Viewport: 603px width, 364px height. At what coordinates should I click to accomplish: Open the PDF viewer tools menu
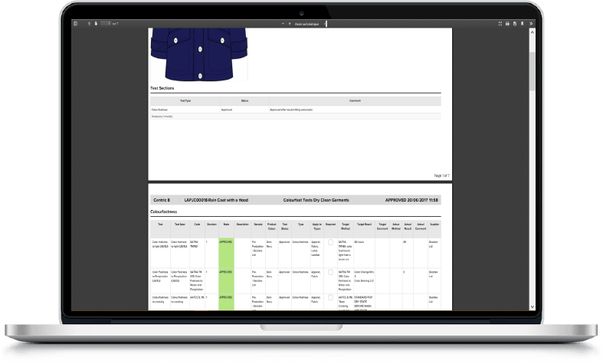(x=531, y=24)
